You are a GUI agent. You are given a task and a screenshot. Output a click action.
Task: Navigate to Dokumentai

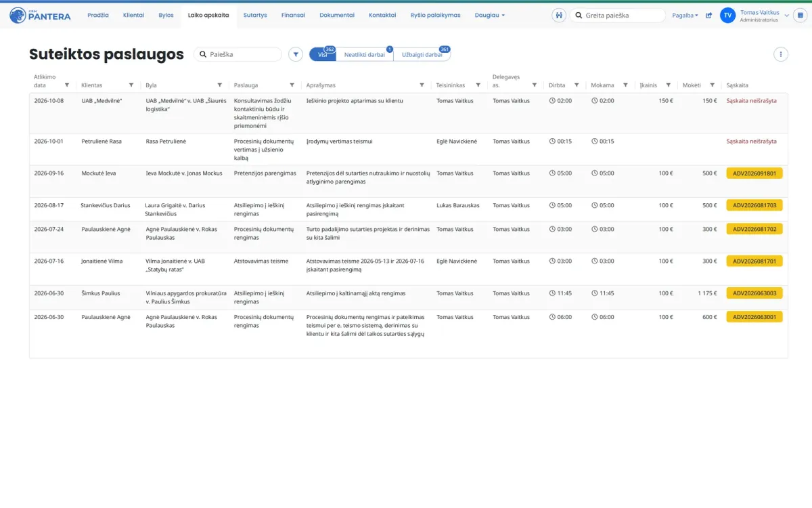click(x=337, y=15)
